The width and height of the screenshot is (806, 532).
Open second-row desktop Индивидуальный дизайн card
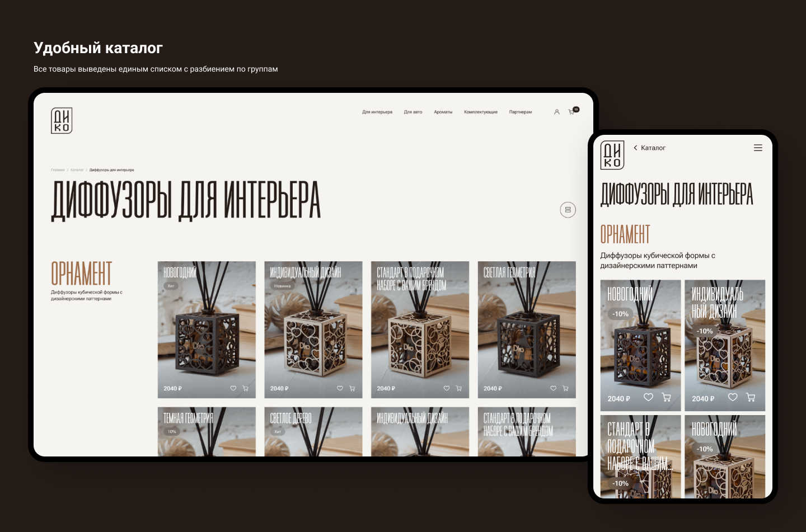420,431
